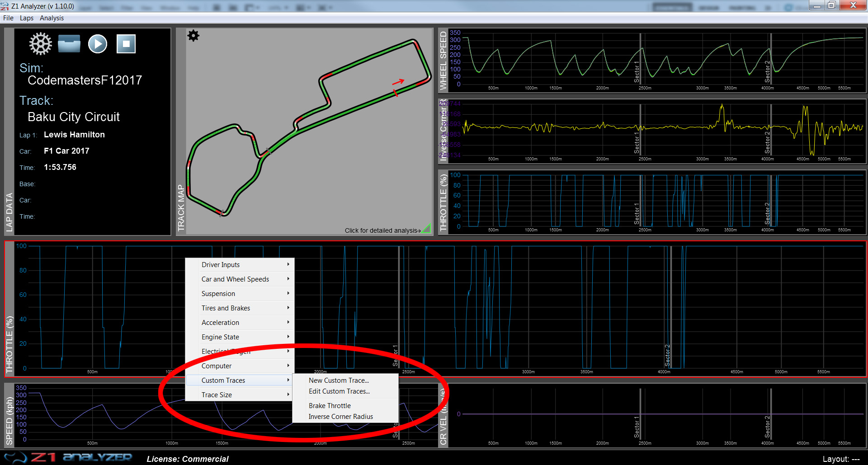Expand Car and Wheel Speeds submenu
868x465 pixels.
[x=240, y=279]
